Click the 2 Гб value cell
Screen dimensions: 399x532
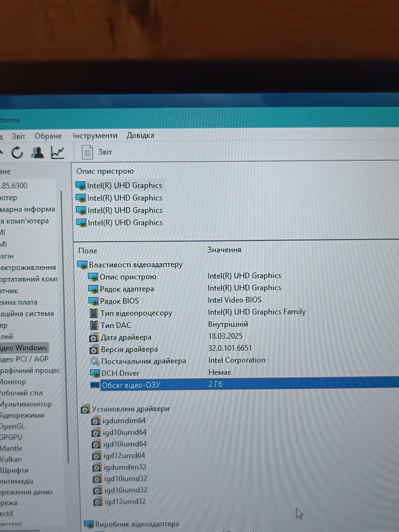[x=215, y=384]
